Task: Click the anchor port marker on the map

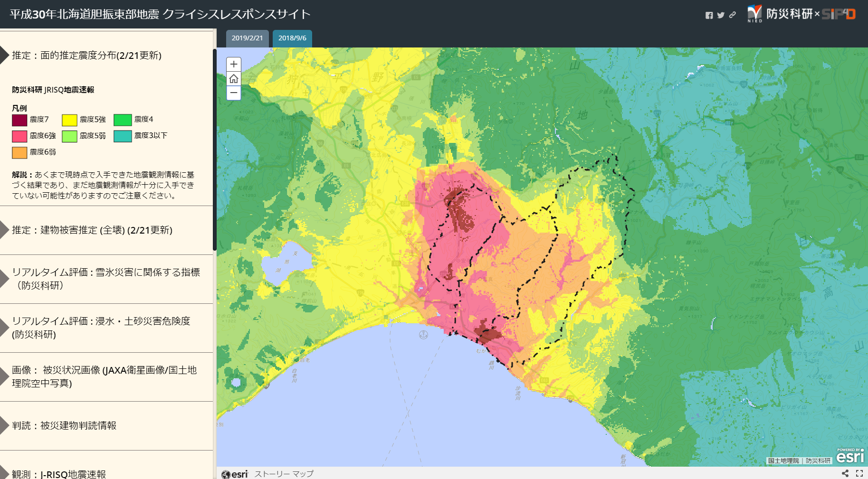Action: click(x=423, y=335)
